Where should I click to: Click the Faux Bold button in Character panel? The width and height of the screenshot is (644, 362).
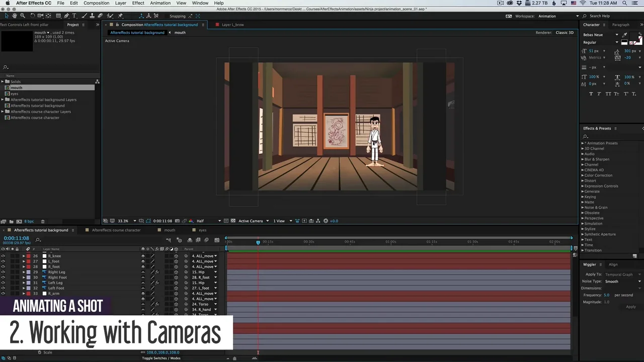pyautogui.click(x=591, y=94)
